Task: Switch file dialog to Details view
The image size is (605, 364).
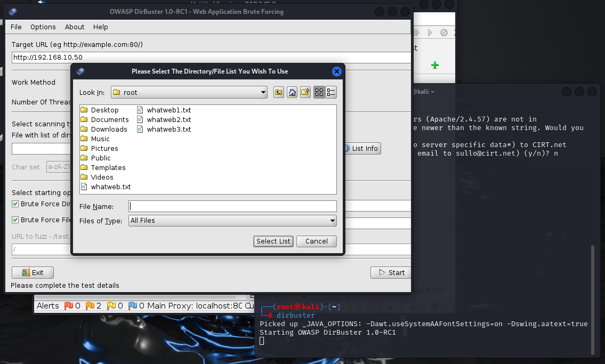Action: [331, 92]
